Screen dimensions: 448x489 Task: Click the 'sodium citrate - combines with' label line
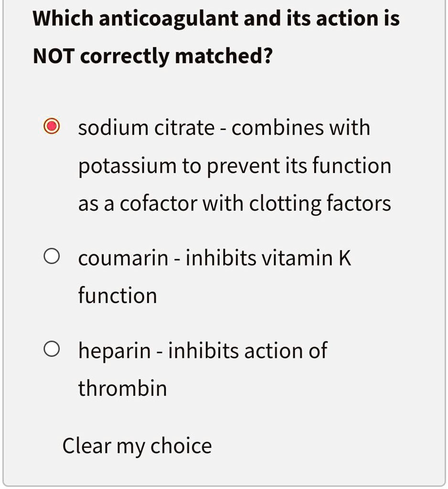click(224, 128)
